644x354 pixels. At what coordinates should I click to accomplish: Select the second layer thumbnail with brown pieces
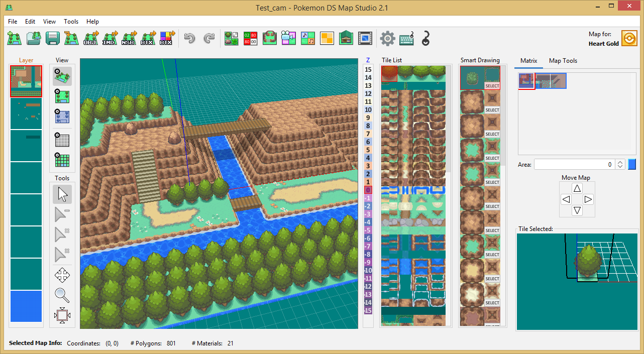26,113
